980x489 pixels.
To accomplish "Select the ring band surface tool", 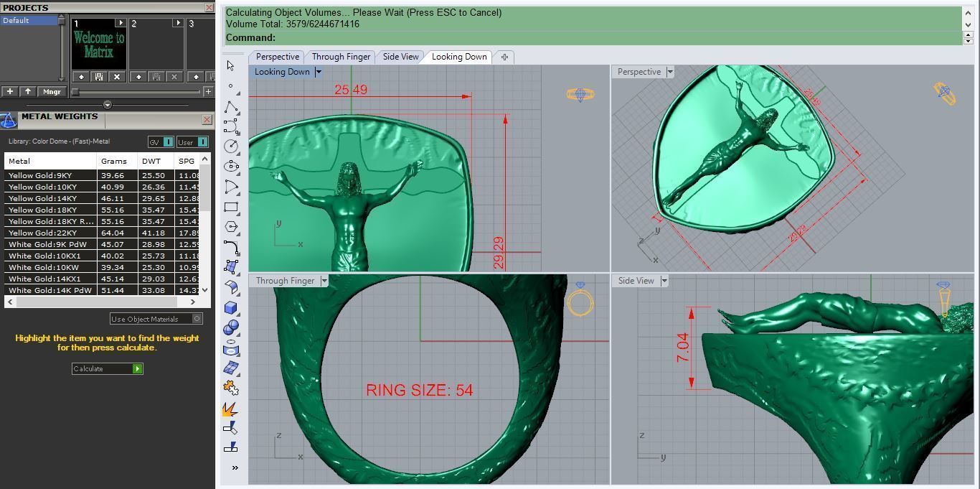I will pos(231,348).
